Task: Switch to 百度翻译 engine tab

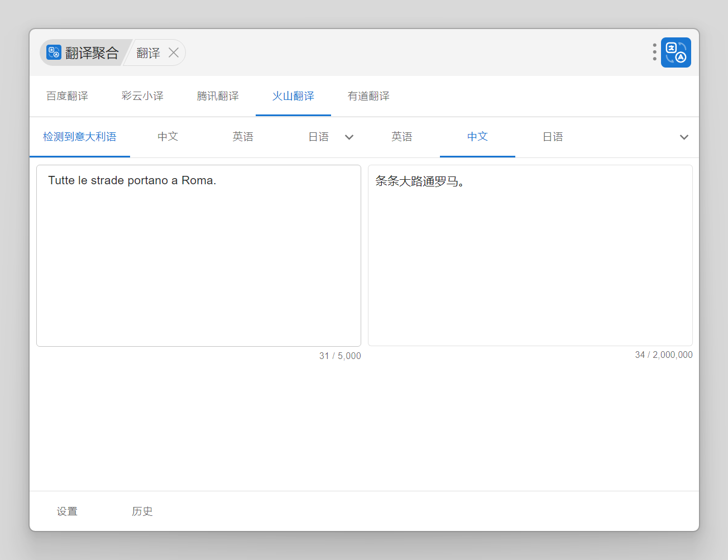Action: coord(67,96)
